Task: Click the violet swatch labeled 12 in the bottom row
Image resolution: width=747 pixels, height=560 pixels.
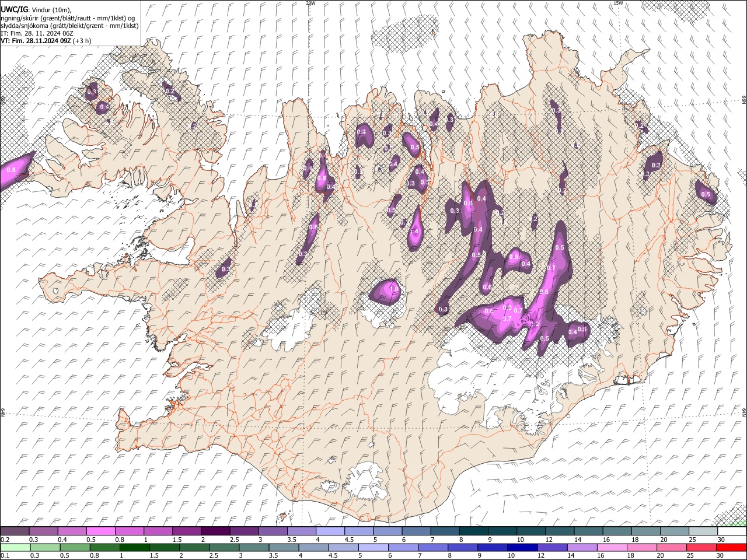Action: click(553, 547)
